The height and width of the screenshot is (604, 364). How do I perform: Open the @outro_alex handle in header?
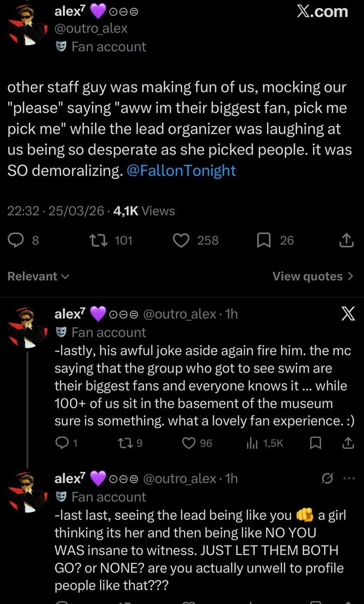91,29
